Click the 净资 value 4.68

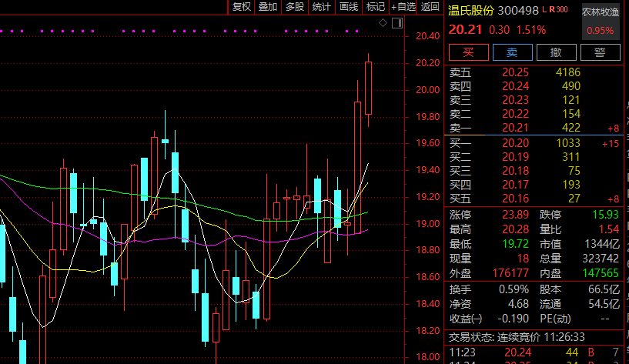tap(519, 304)
